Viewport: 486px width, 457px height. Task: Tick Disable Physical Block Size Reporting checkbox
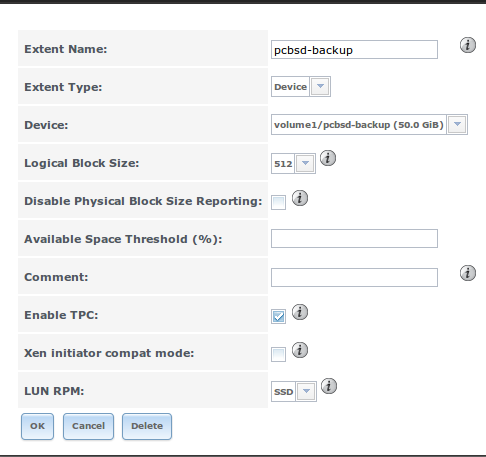[278, 202]
